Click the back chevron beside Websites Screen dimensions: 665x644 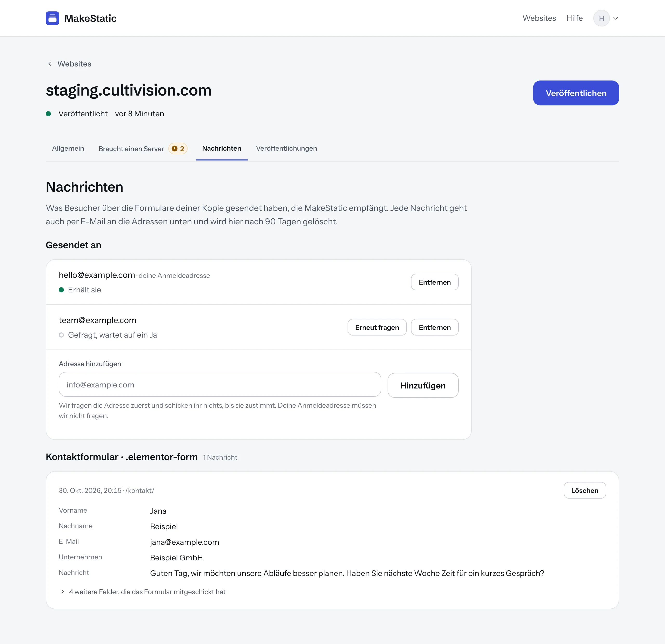pyautogui.click(x=50, y=64)
